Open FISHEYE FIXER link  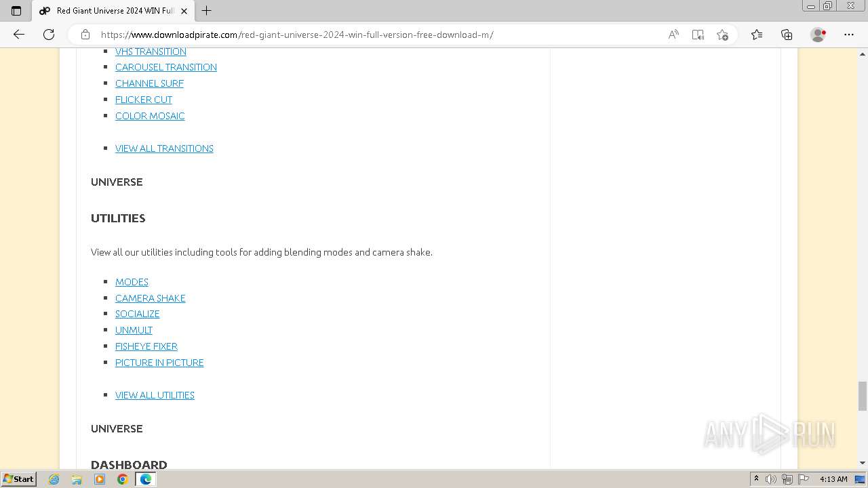[146, 346]
